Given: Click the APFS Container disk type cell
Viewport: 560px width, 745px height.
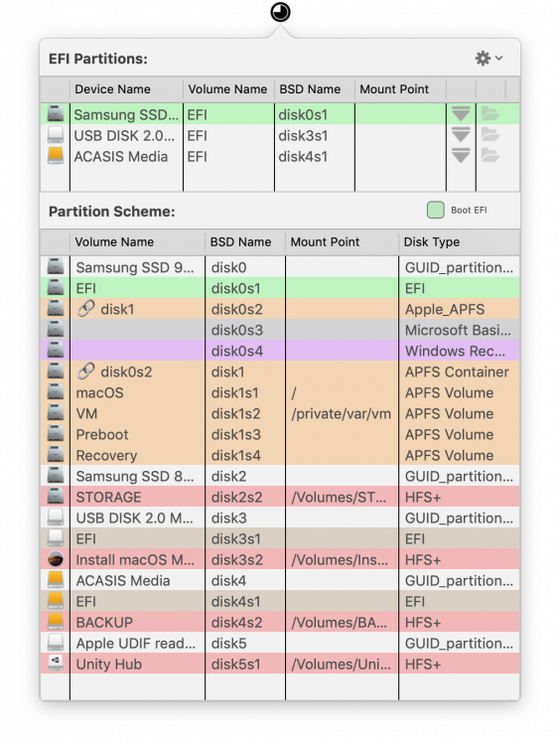Looking at the screenshot, I should point(457,372).
